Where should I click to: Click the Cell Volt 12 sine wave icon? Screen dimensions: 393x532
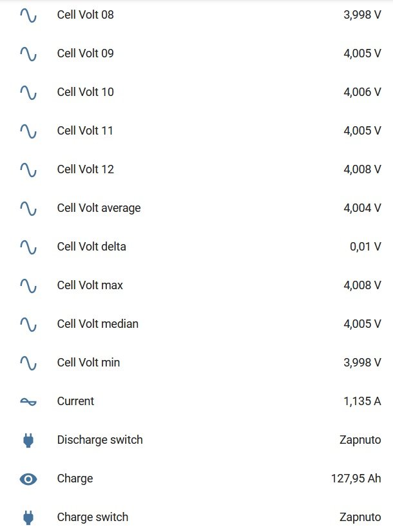point(28,169)
